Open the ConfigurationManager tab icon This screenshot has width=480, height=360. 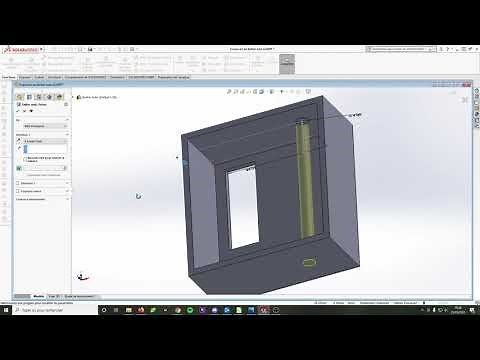(39, 97)
